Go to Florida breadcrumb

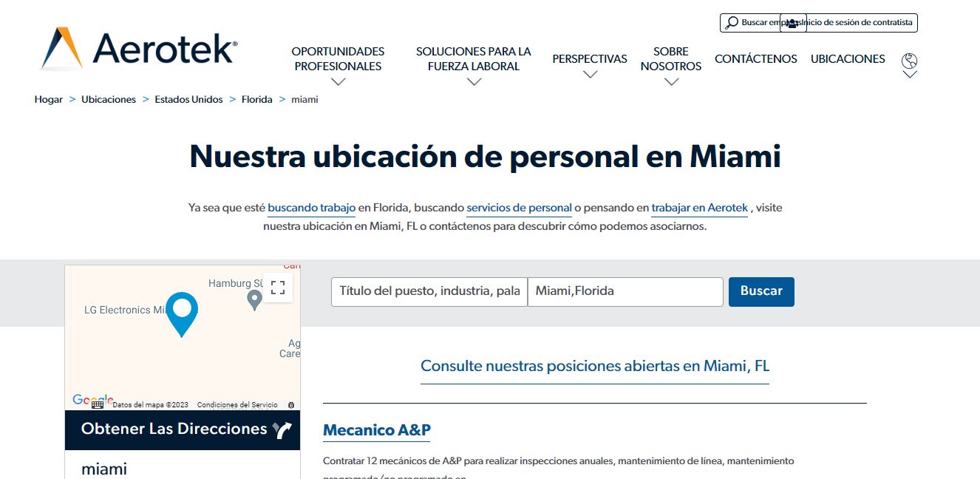(257, 99)
